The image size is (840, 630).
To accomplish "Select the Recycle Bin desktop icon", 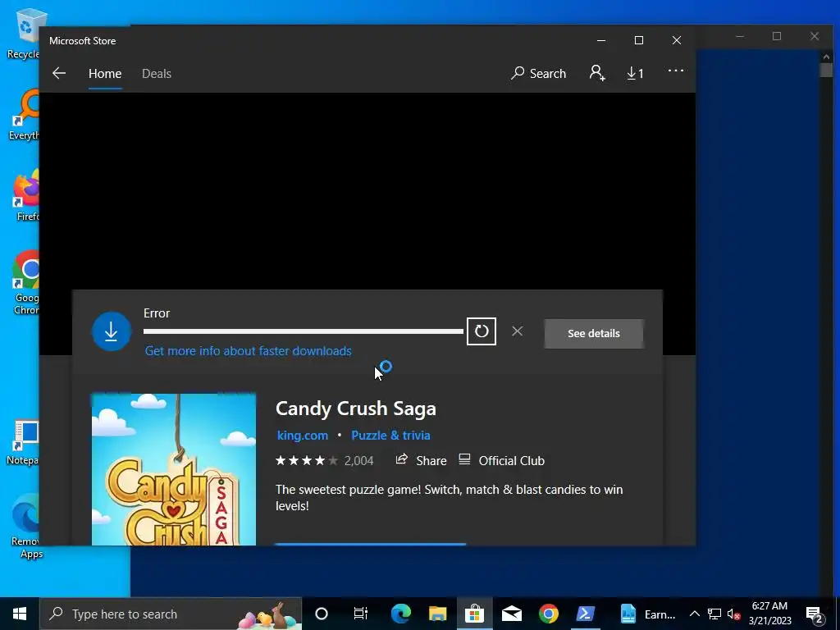I will (24, 33).
